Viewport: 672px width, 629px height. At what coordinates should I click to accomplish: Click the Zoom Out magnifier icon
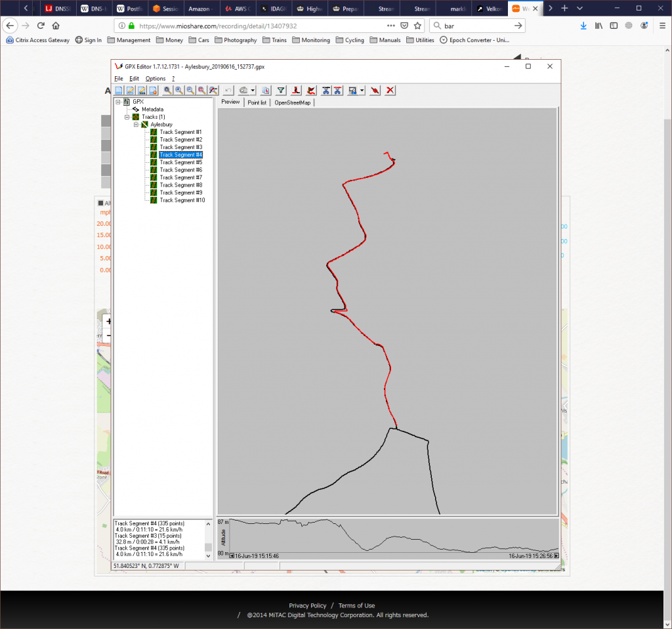pyautogui.click(x=190, y=91)
